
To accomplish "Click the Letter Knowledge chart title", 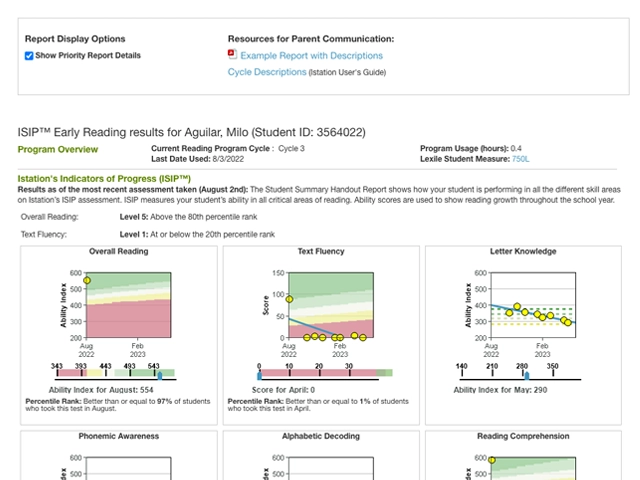I will (x=523, y=251).
